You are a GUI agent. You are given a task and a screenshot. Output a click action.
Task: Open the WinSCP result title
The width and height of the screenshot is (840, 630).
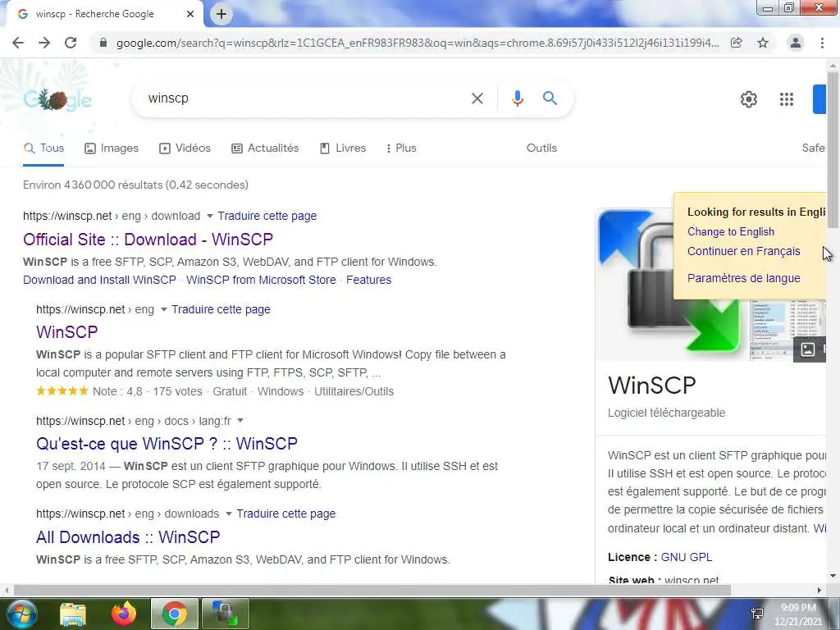pyautogui.click(x=67, y=332)
